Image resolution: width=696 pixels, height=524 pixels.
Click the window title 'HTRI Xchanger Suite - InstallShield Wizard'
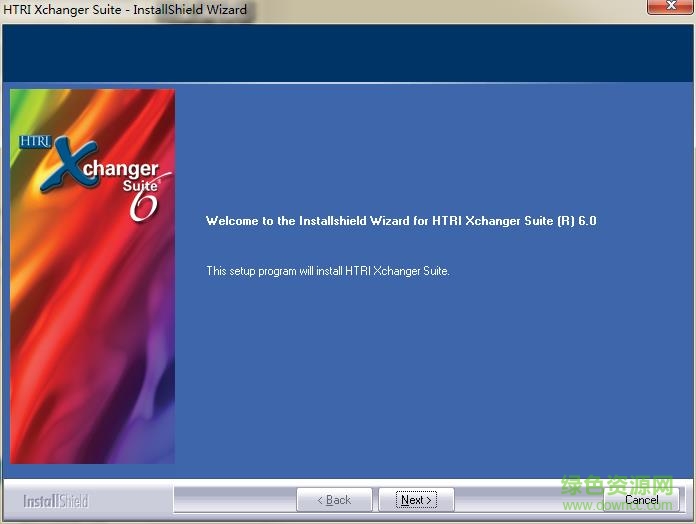(125, 9)
